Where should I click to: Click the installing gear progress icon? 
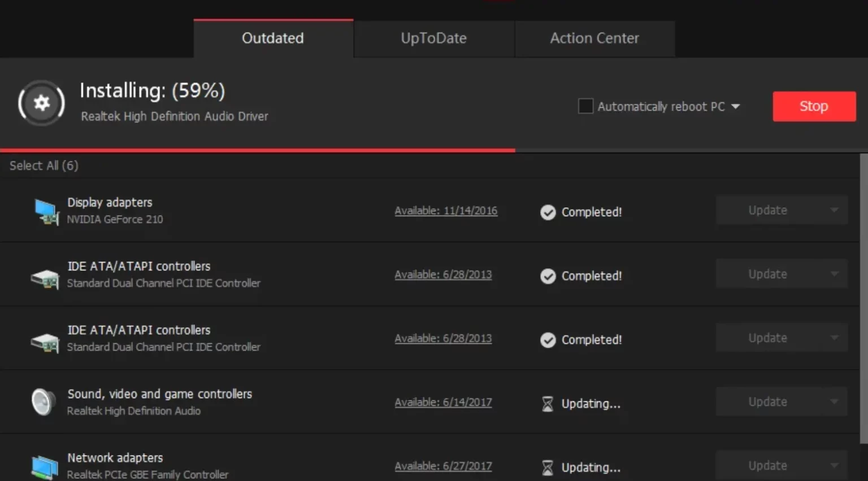point(41,103)
